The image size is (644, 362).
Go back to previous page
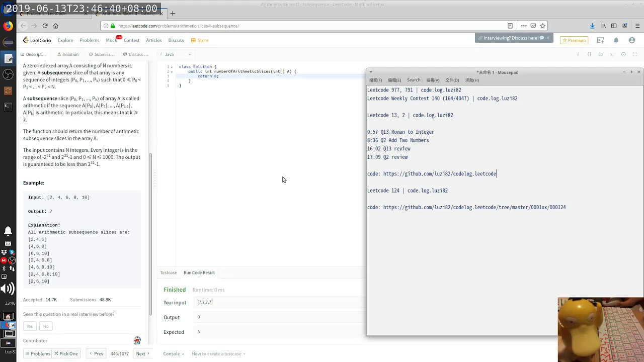pyautogui.click(x=23, y=26)
